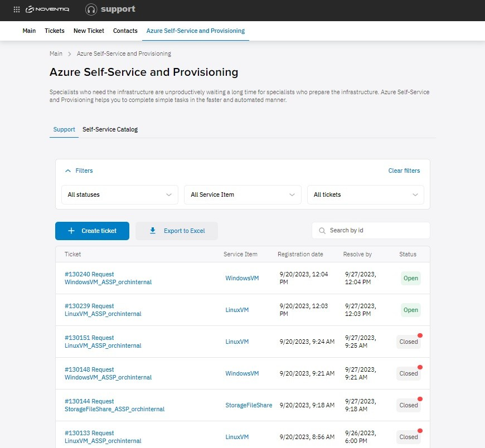Viewport: 485px width, 448px height.
Task: Click the support headset icon
Action: 91,9
